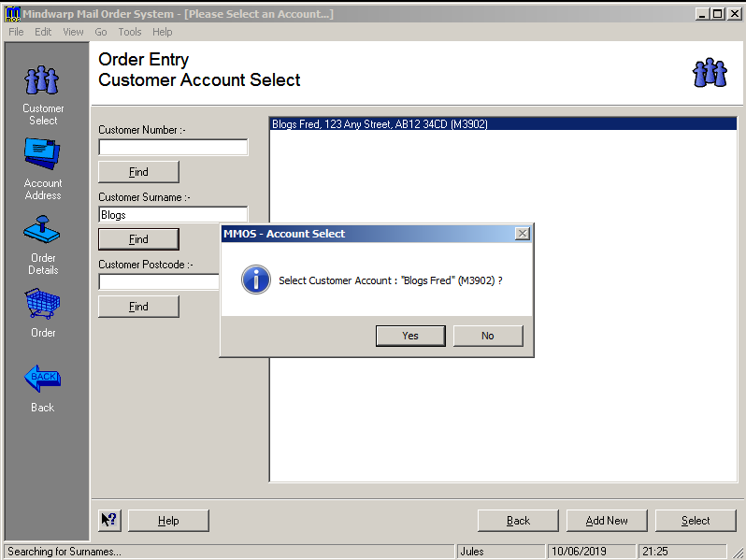The image size is (746, 560).
Task: Click Find under Customer Surname
Action: (x=138, y=239)
